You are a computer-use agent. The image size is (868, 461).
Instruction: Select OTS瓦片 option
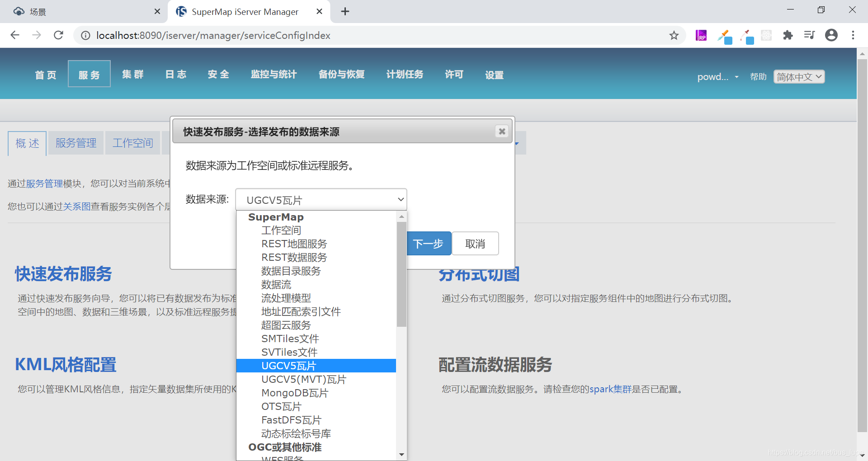(316, 407)
